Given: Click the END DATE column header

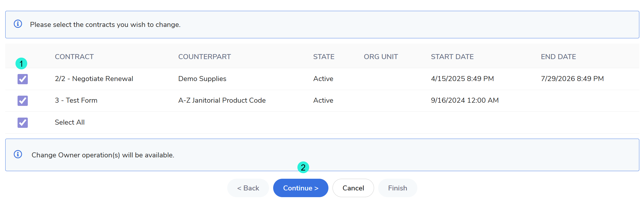Looking at the screenshot, I should [x=558, y=57].
